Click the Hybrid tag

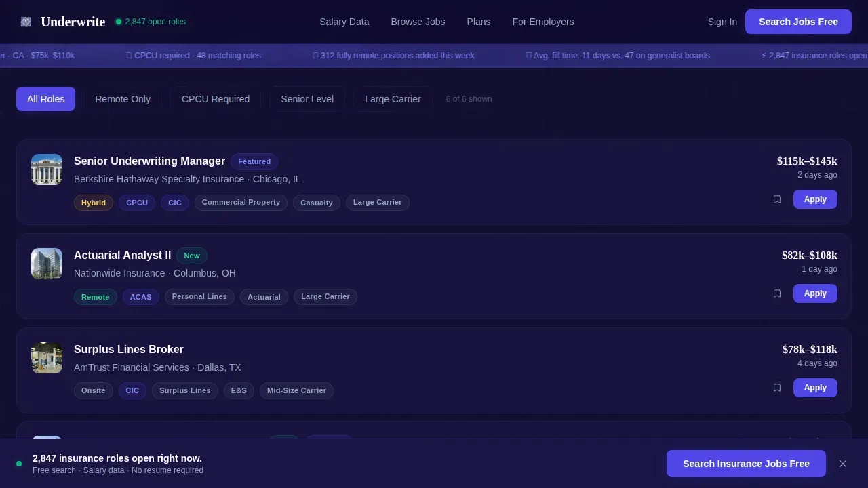coord(94,203)
